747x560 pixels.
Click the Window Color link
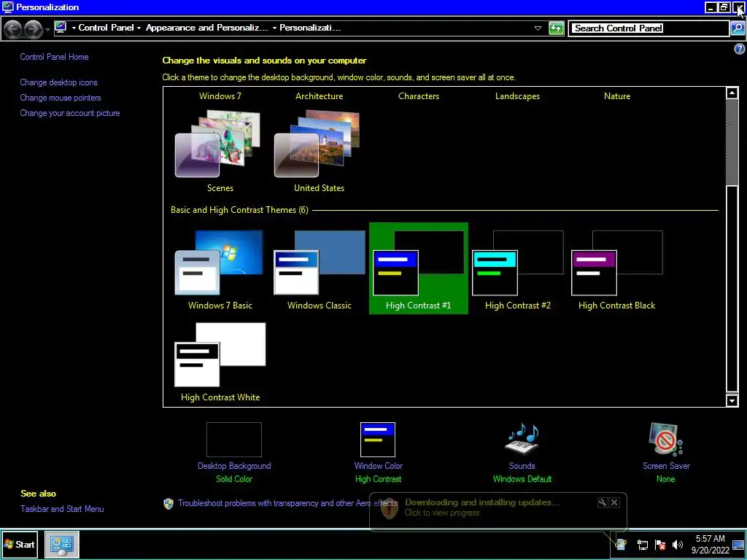pyautogui.click(x=379, y=466)
